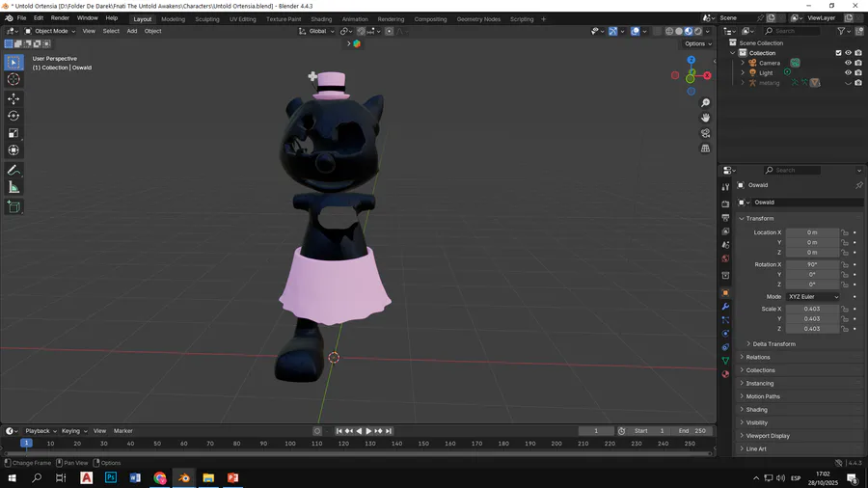This screenshot has height=488, width=868.
Task: Toggle the camera view icon
Action: (705, 133)
